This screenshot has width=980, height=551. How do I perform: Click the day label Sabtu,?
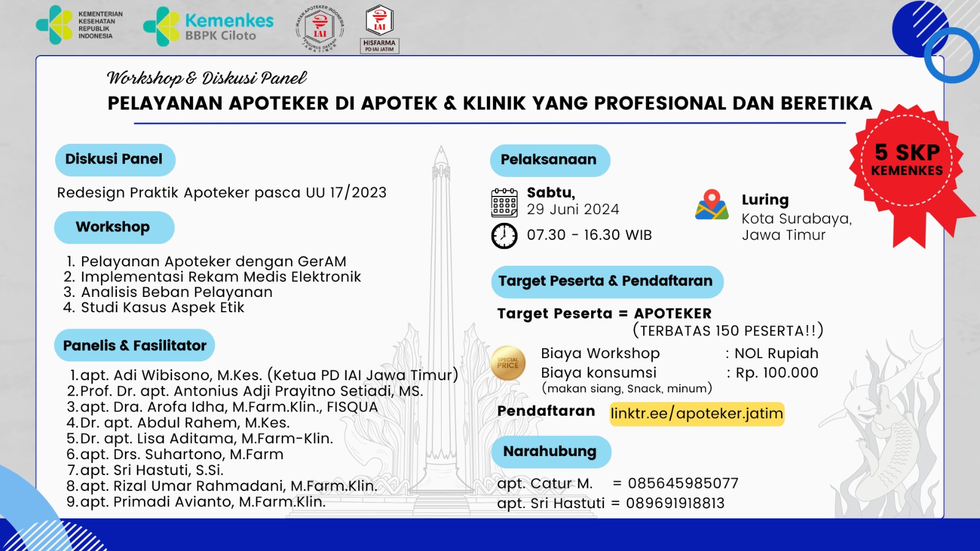[x=551, y=193]
